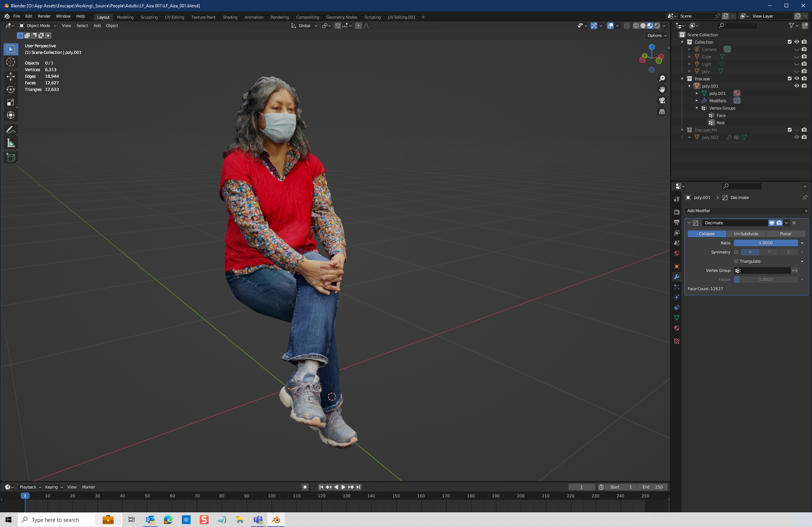812x527 pixels.
Task: Click the Y symmetry axis button
Action: click(769, 252)
